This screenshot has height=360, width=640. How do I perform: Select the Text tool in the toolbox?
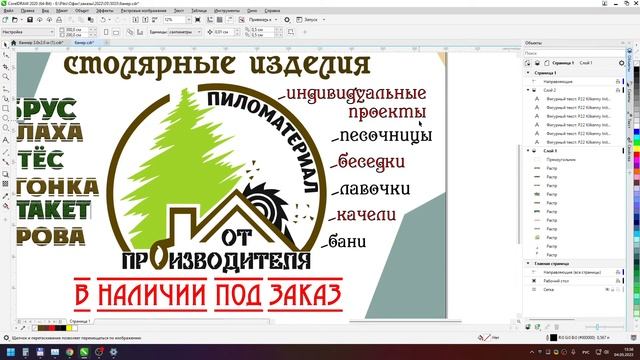coord(6,140)
